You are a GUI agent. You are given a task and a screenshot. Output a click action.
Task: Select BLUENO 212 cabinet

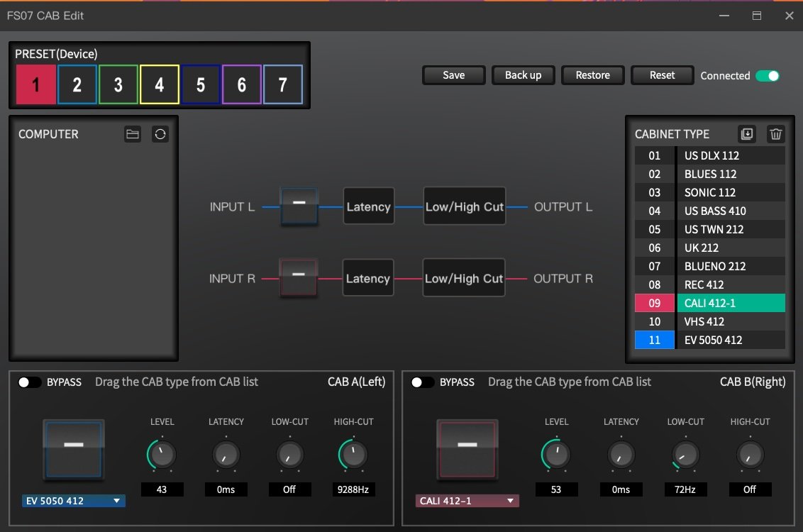click(x=710, y=266)
